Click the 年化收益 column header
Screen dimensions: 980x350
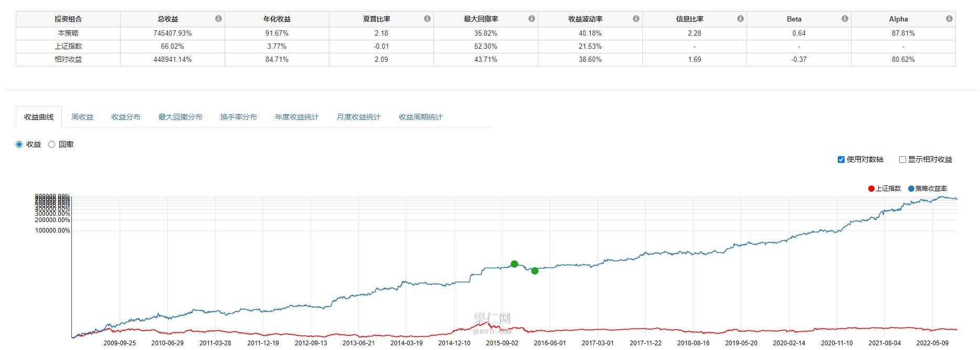click(277, 19)
